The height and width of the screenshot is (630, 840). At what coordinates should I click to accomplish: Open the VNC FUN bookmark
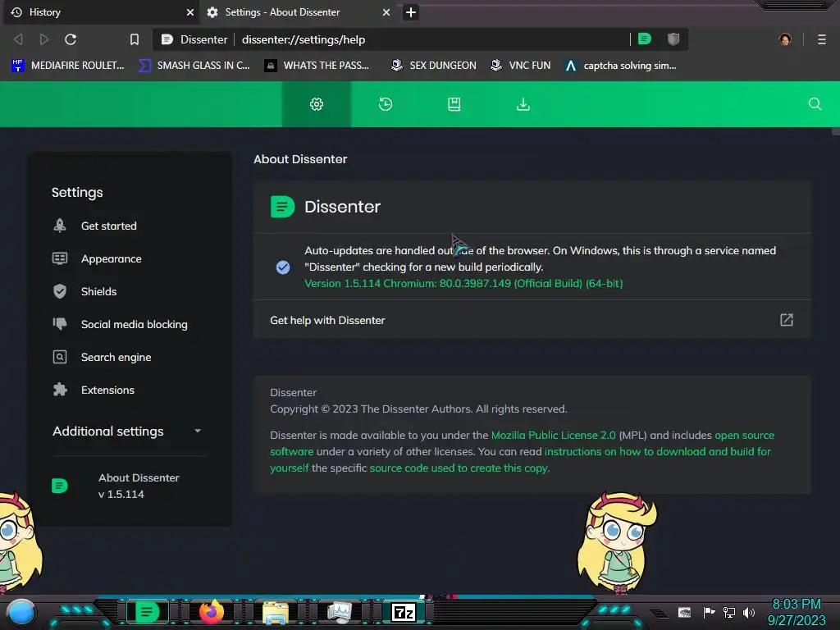coord(521,66)
